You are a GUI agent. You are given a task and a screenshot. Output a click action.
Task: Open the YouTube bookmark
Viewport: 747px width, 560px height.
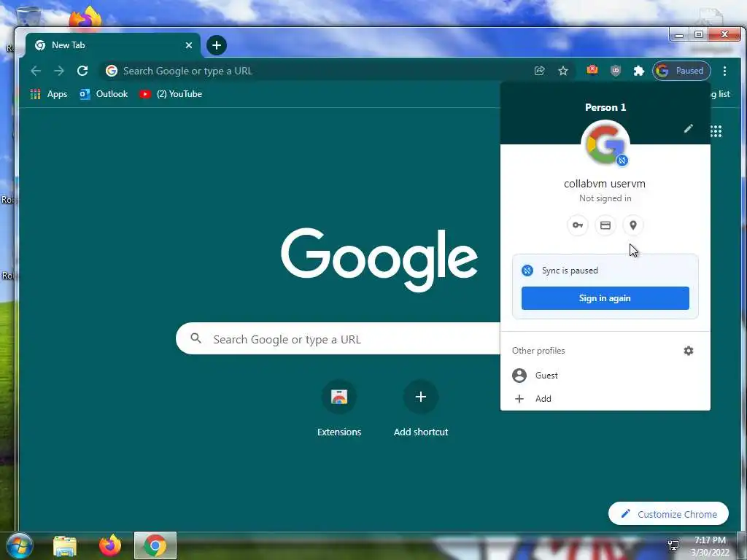pos(171,94)
